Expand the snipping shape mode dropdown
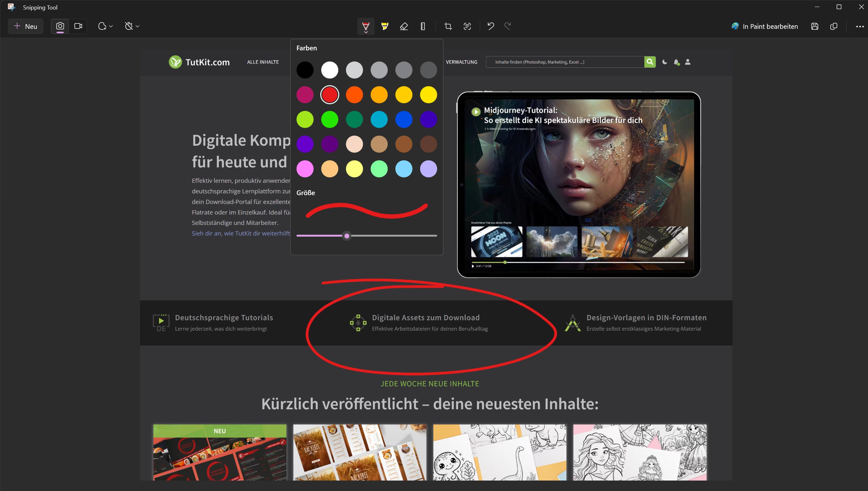This screenshot has height=491, width=868. pos(105,26)
